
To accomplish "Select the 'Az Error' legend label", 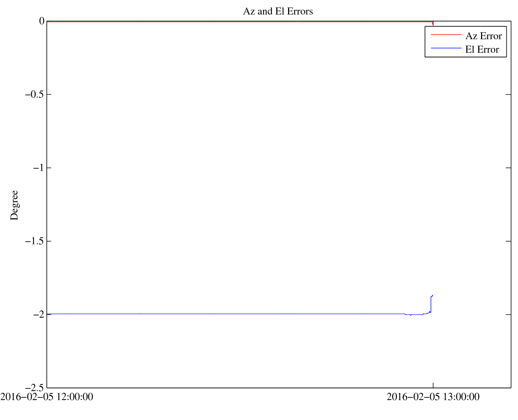I will (x=483, y=36).
